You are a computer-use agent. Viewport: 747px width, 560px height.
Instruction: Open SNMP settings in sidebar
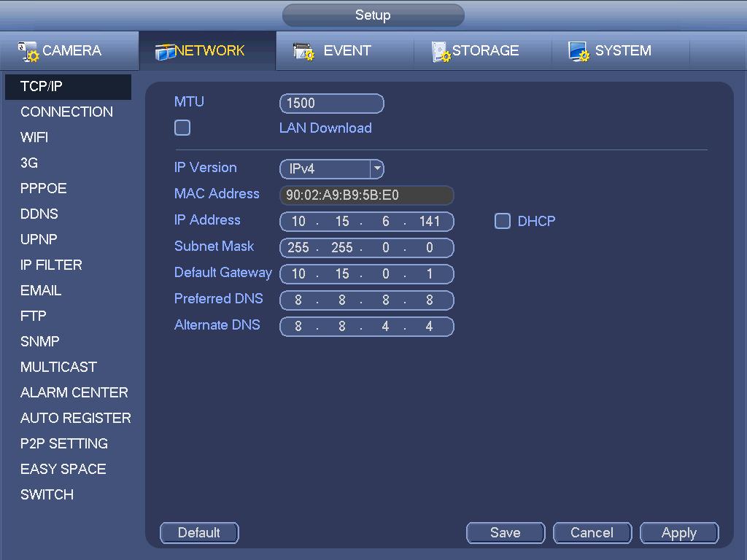tap(40, 341)
